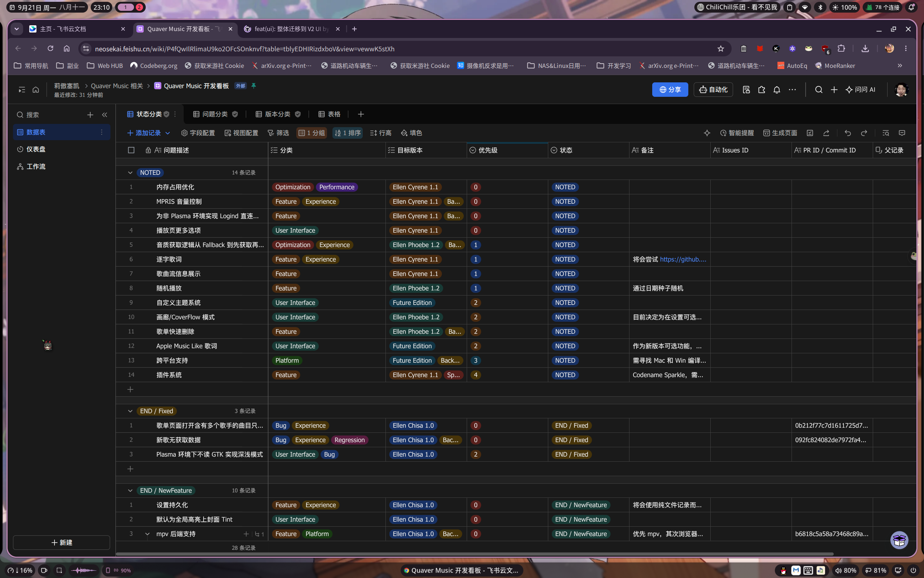Click the 生成页面 generate page icon
This screenshot has height=578, width=924.
click(x=780, y=133)
